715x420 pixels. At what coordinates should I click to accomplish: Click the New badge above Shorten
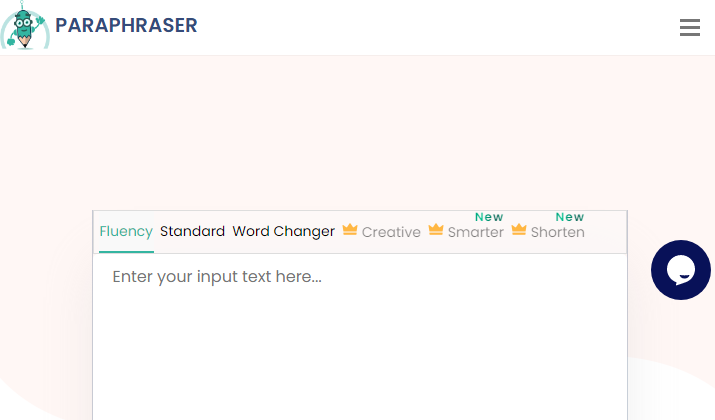tap(570, 217)
